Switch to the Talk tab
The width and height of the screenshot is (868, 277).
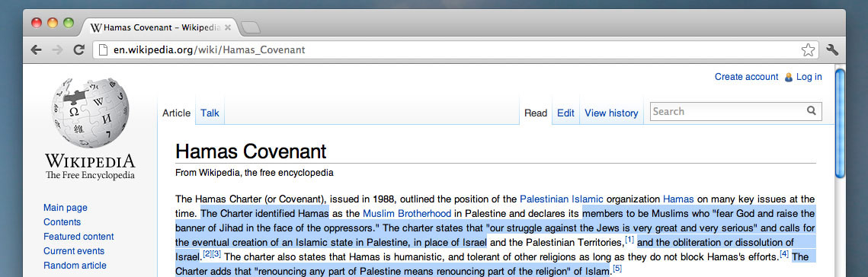[210, 113]
